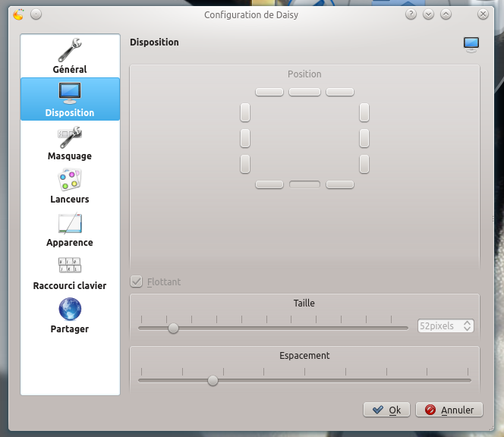
Task: Open the Raccourci clavier page
Action: (70, 272)
